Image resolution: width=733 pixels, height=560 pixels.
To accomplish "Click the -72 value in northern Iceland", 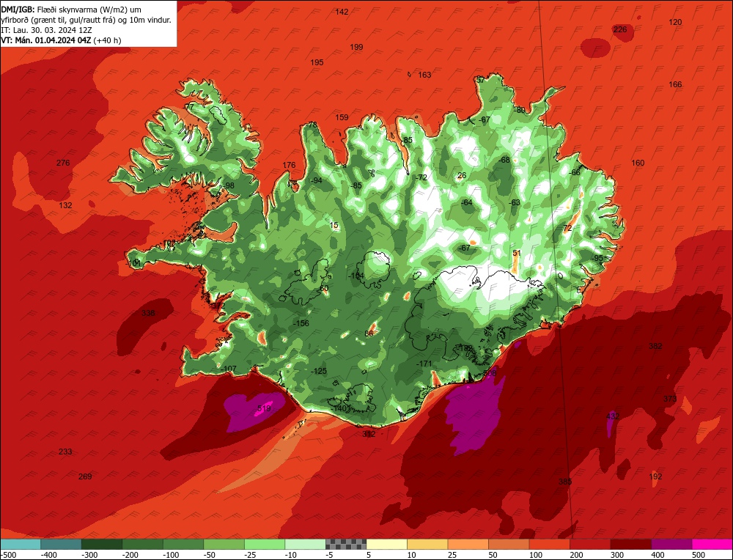I will (421, 177).
